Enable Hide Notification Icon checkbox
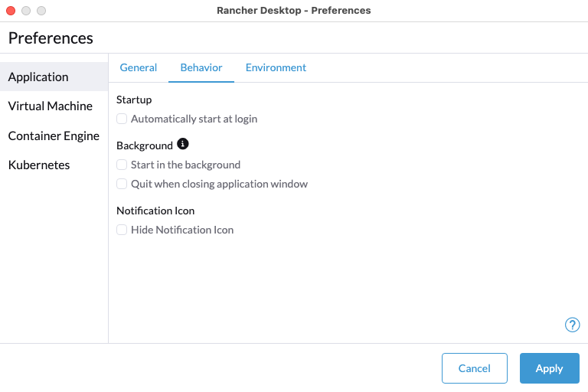 [x=122, y=230]
